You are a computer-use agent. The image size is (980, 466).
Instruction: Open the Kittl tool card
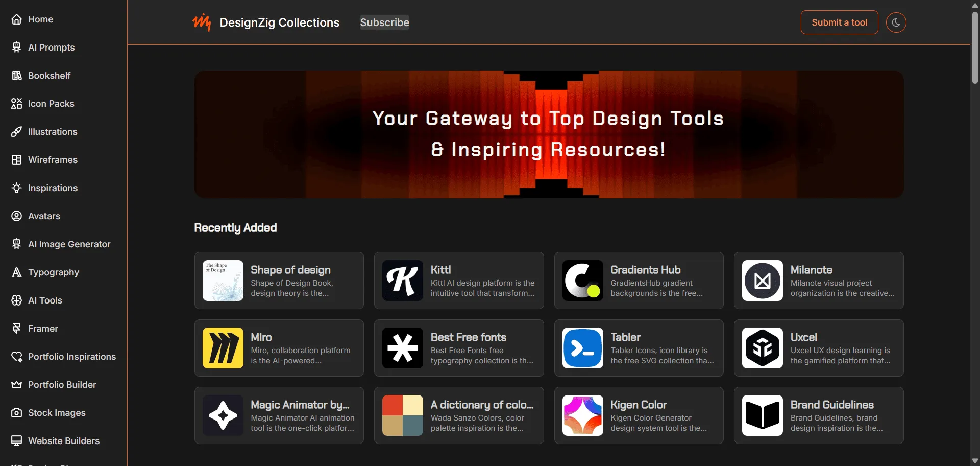coord(458,280)
